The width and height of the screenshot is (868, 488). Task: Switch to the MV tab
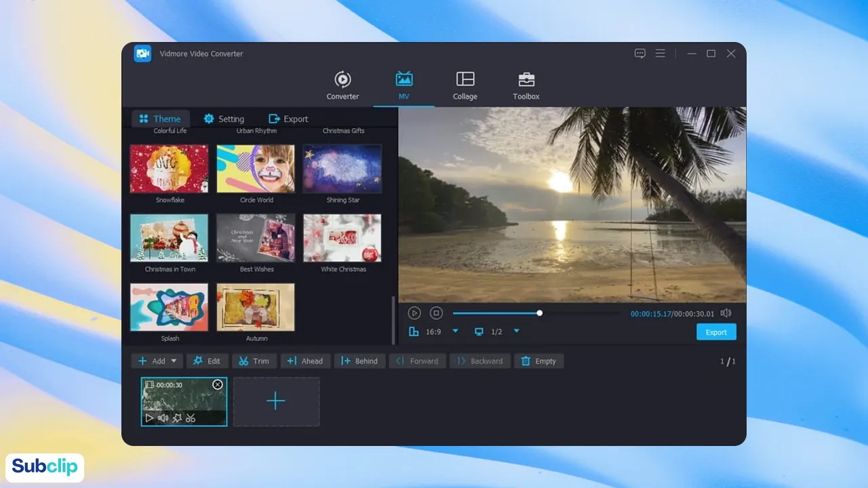click(x=404, y=86)
